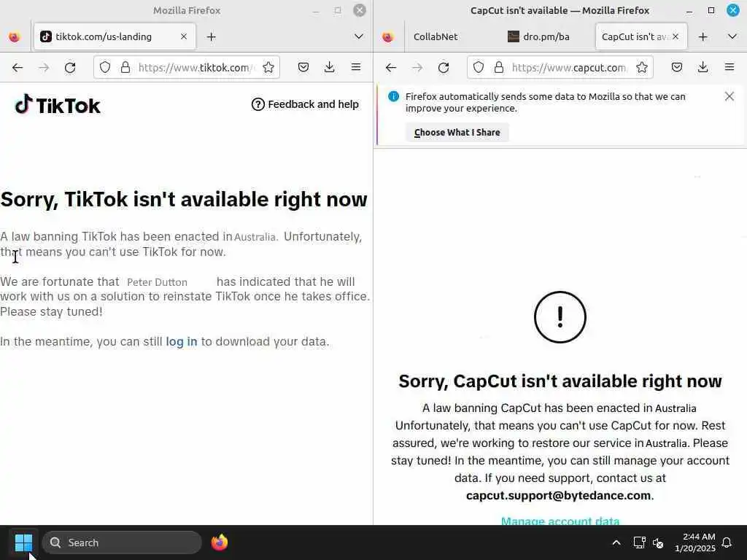Minimize the CapCut Firefox window
This screenshot has height=560, width=747.
[x=689, y=10]
